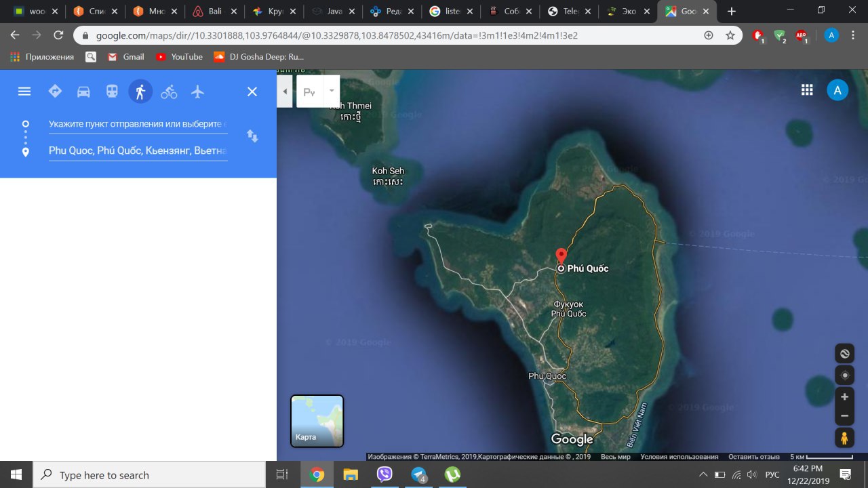The height and width of the screenshot is (488, 868).
Task: Click the Phu Quoc destination field
Action: 138,150
